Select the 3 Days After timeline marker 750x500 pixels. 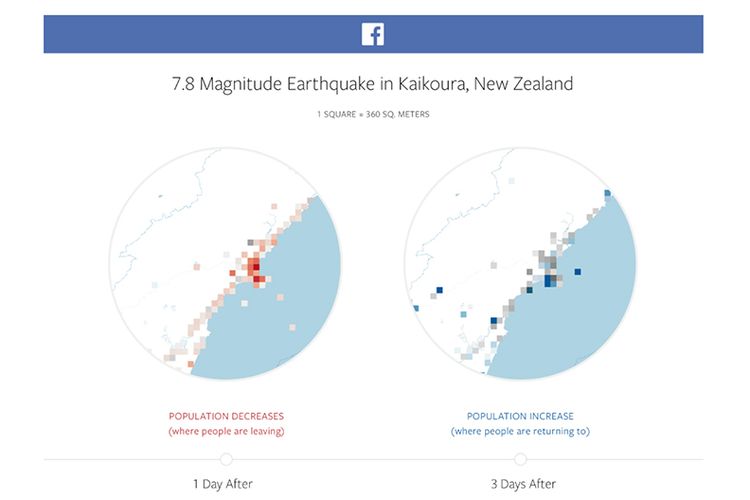pyautogui.click(x=520, y=459)
